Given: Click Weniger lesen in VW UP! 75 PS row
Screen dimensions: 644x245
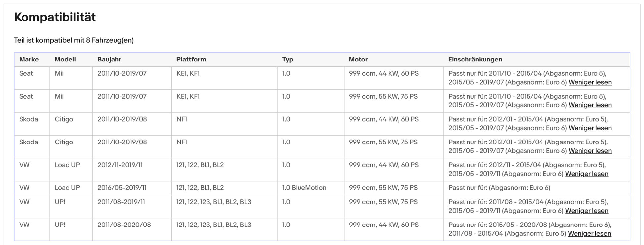Looking at the screenshot, I should point(586,211).
